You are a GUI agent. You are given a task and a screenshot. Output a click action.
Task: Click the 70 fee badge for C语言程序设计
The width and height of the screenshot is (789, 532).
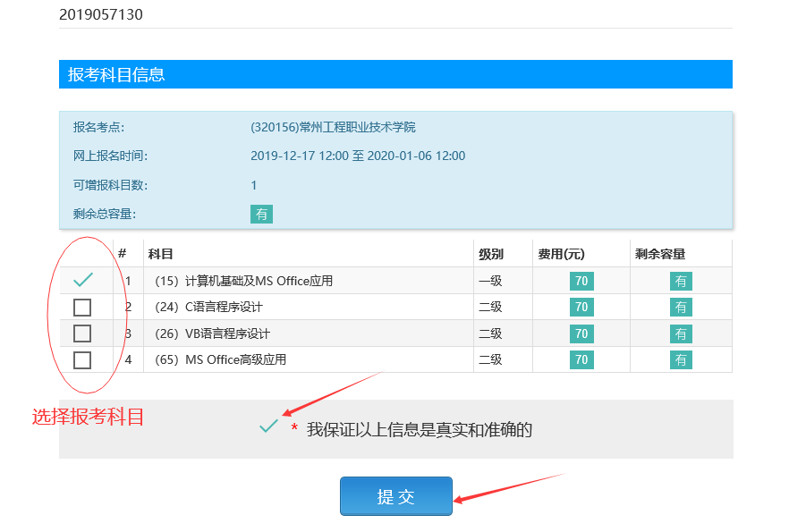(x=581, y=308)
